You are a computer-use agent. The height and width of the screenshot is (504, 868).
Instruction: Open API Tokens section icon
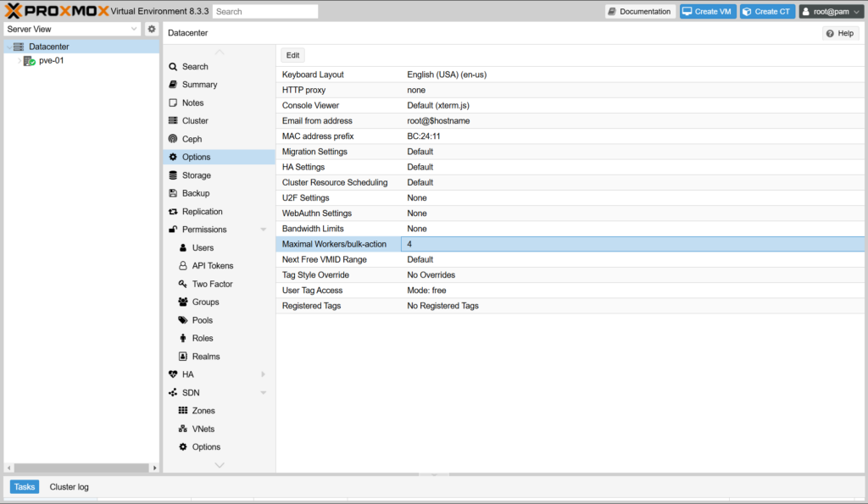pyautogui.click(x=183, y=266)
